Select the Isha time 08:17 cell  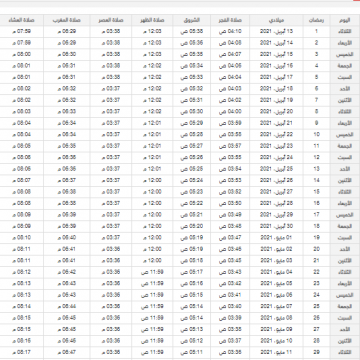click(22, 352)
